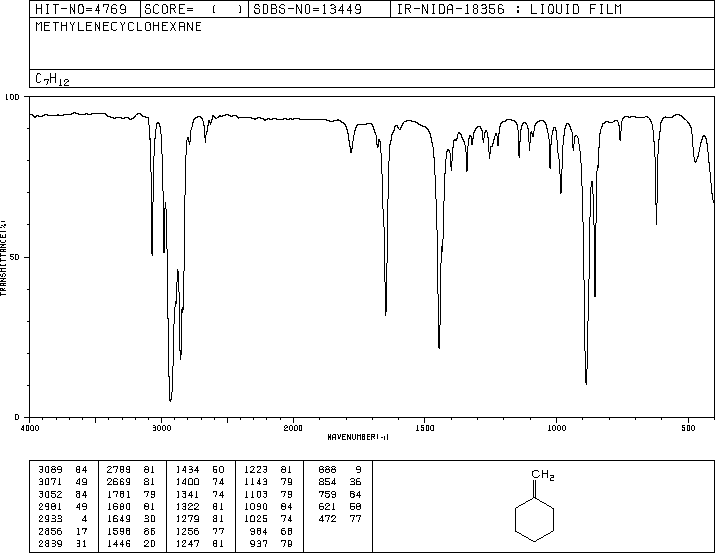This screenshot has height=553, width=715.
Task: Select the 2839 peak table entry
Action: click(x=63, y=543)
